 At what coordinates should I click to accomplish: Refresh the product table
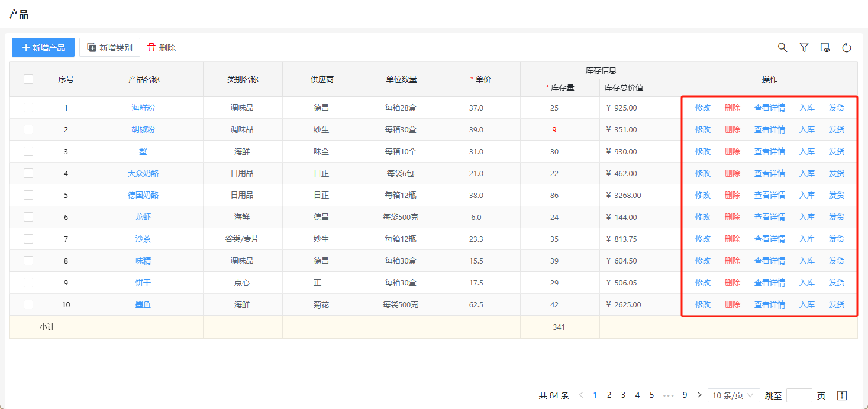coord(847,47)
